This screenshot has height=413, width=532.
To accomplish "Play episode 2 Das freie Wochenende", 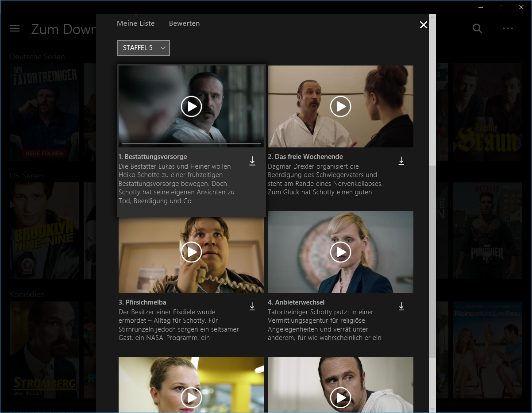I will click(340, 106).
